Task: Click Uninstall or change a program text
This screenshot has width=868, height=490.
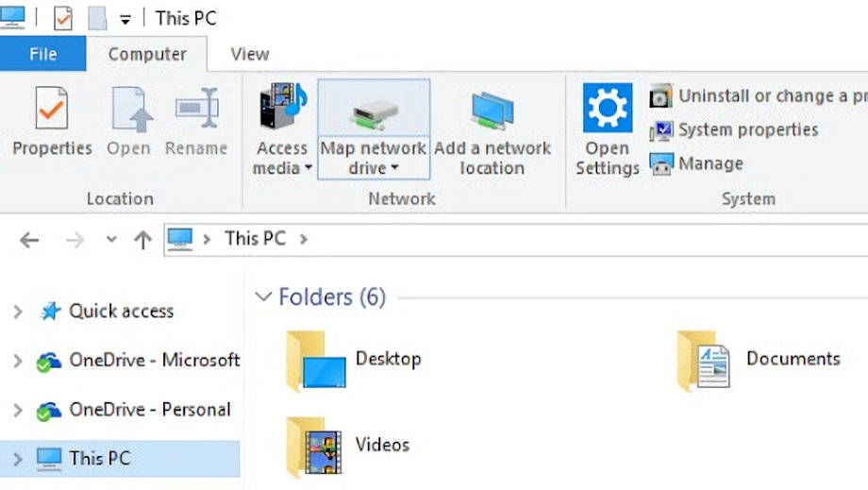Action: 774,96
